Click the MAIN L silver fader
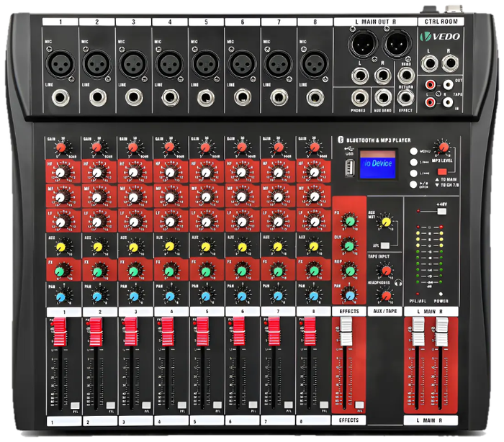The image size is (504, 442). point(418,331)
